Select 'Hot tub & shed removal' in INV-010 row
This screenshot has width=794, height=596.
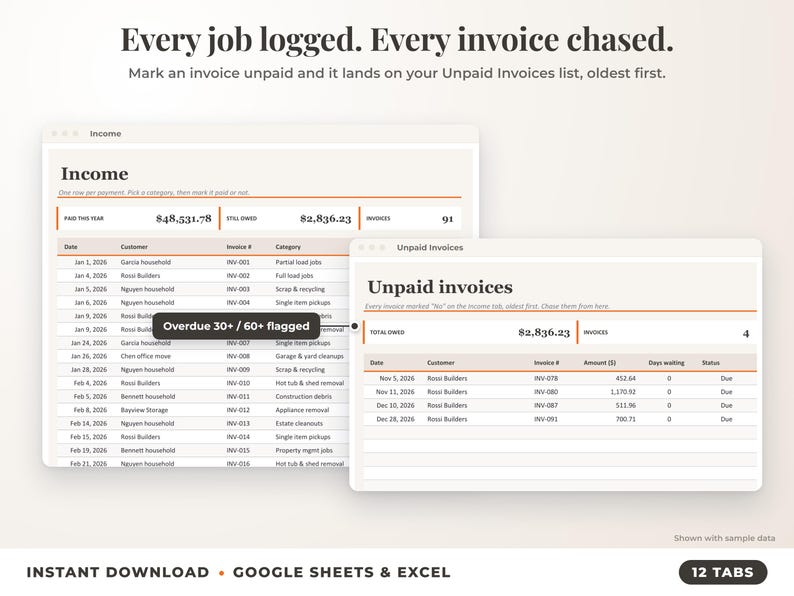click(310, 383)
